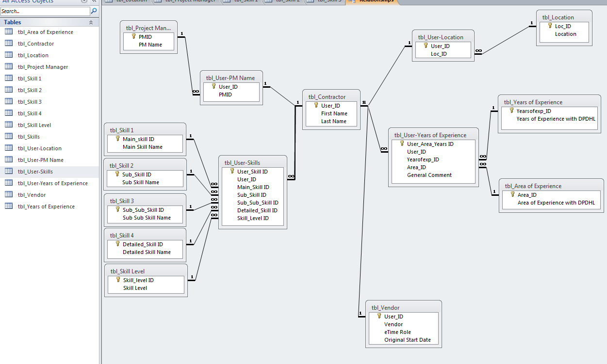Screen dimensions: 607x364
Task: Click the Vendor field in tbl_Vendor box
Action: coord(394,324)
